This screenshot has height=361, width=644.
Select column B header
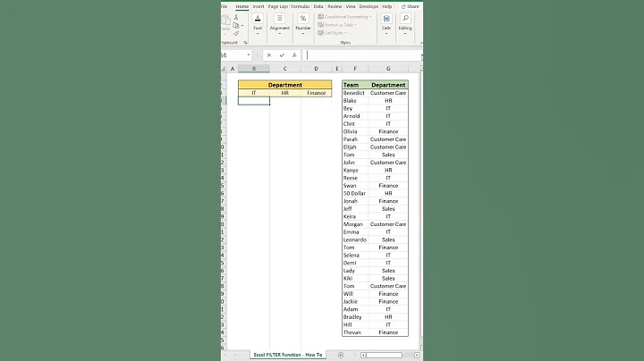pos(254,69)
